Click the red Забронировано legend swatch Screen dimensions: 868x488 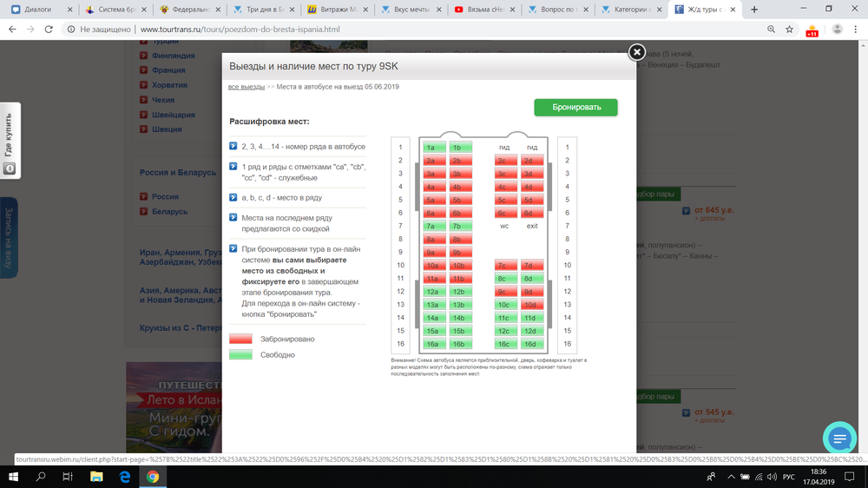(240, 339)
